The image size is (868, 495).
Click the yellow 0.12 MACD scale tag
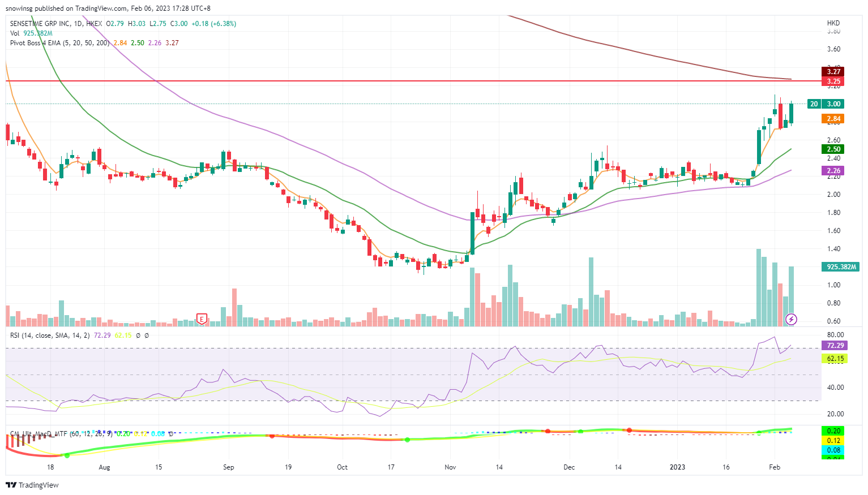click(x=833, y=441)
